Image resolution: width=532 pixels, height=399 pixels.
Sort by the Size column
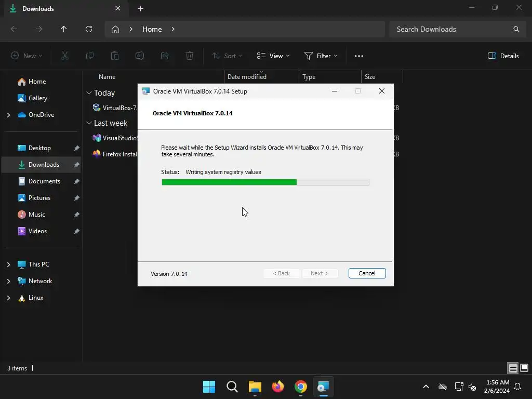coord(382,77)
